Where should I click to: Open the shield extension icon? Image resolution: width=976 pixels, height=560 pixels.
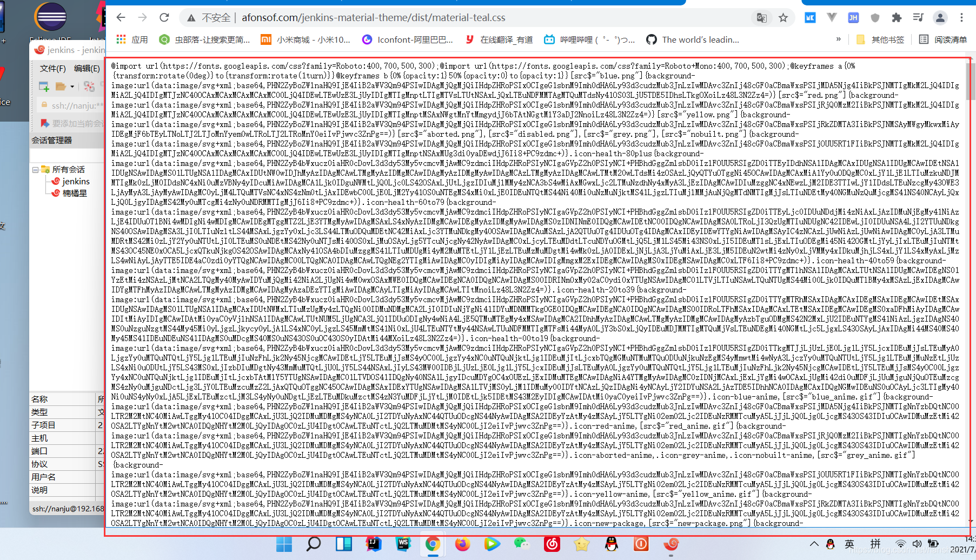click(x=875, y=18)
